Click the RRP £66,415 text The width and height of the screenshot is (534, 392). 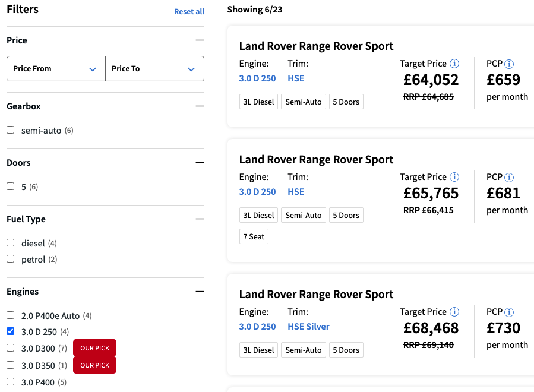point(428,210)
